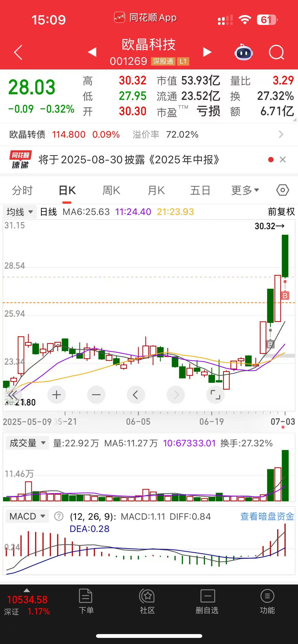This screenshot has width=298, height=644.
Task: Tap the 深股通 tag
Action: (163, 61)
